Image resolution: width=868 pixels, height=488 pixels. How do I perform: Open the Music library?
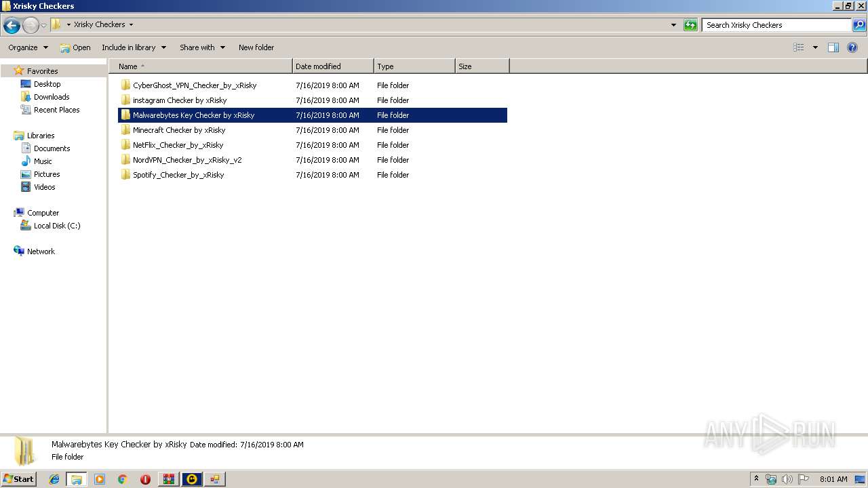click(43, 161)
